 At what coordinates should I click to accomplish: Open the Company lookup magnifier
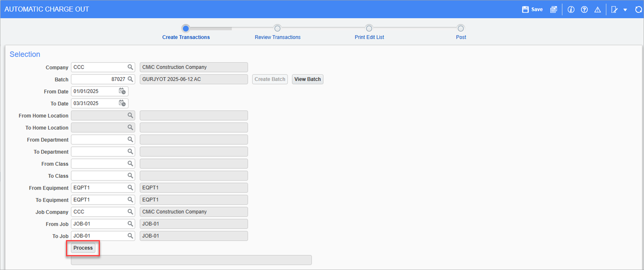click(130, 67)
